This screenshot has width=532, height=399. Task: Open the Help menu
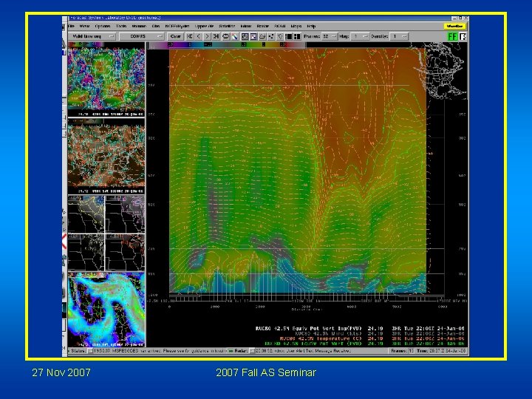click(x=311, y=26)
